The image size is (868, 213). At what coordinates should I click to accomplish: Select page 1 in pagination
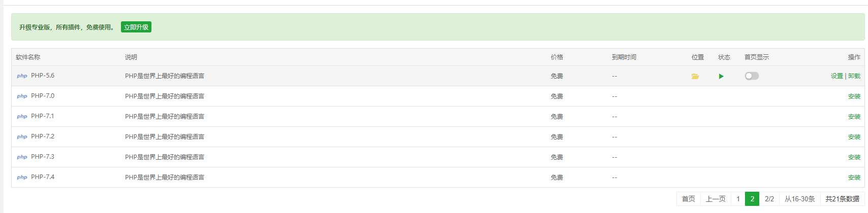738,199
